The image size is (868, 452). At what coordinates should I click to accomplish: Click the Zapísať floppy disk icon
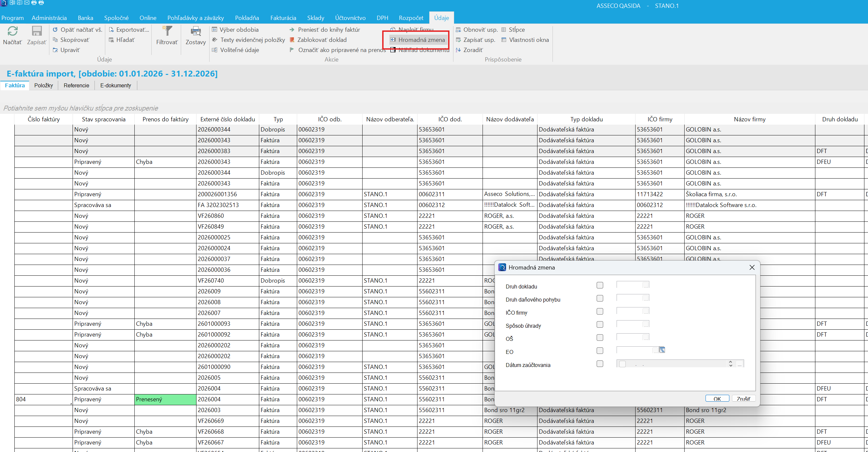pos(37,31)
